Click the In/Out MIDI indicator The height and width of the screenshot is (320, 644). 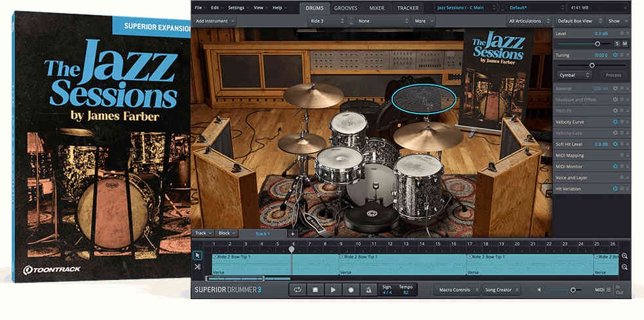[618, 290]
